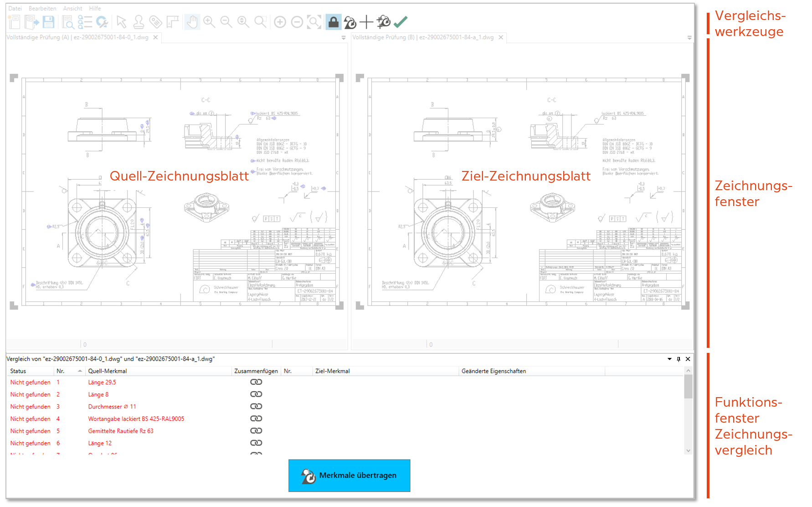Click the zoom out magnifier icon

226,22
